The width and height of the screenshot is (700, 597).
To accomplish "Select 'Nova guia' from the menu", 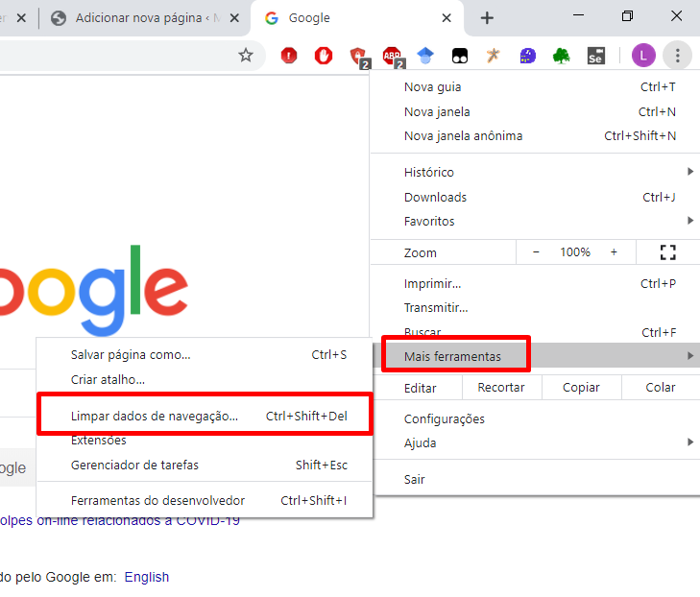I will [535, 87].
